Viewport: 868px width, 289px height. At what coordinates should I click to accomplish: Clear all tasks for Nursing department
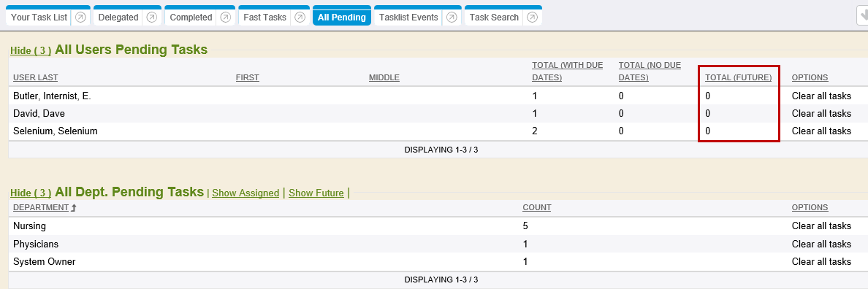(x=821, y=226)
